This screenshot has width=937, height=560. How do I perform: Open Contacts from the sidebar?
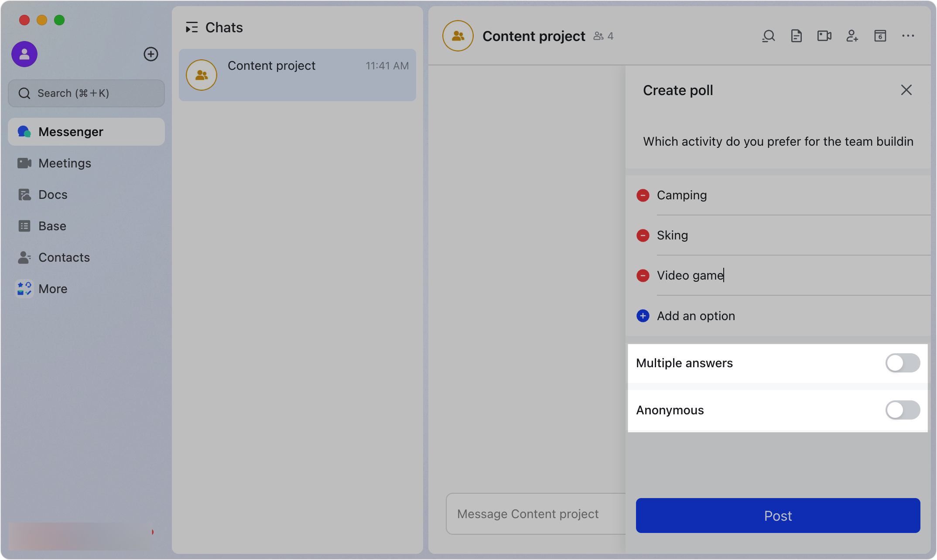[x=64, y=257]
